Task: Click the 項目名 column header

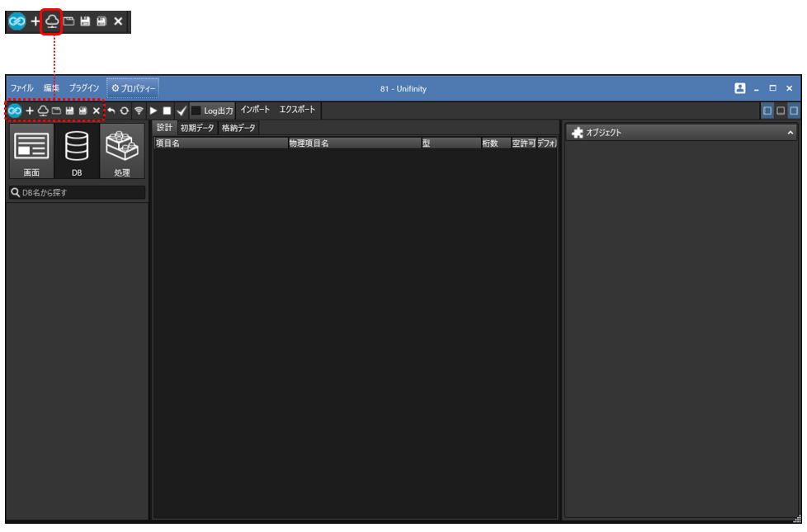Action: (x=221, y=144)
